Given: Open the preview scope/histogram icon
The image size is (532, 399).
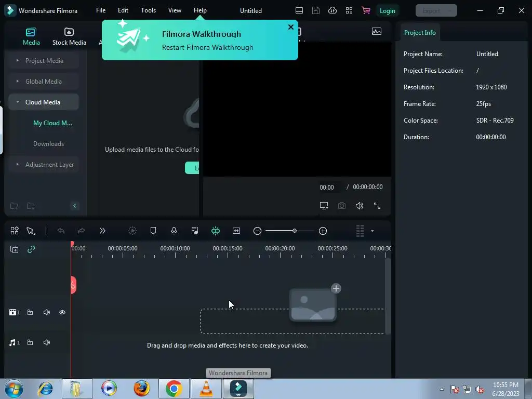Looking at the screenshot, I should (x=377, y=32).
